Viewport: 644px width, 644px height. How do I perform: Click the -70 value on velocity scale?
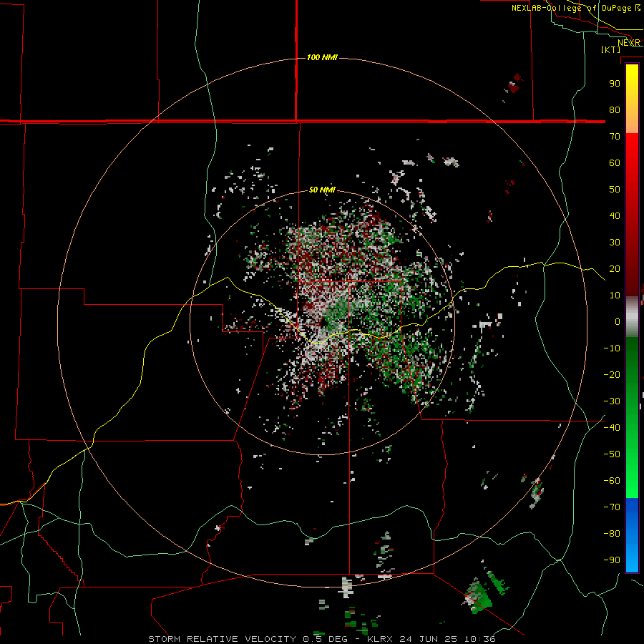[x=612, y=507]
